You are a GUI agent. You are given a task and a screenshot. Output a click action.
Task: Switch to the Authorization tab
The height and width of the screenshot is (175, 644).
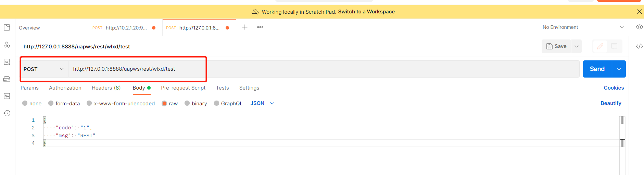tap(65, 88)
